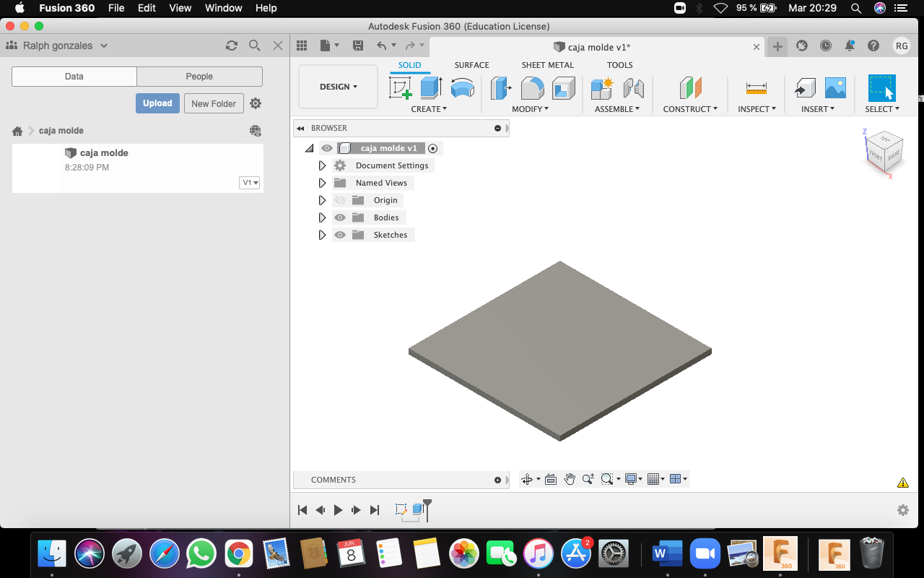Switch to the SURFACE tab
The image size is (924, 578).
[x=471, y=65]
